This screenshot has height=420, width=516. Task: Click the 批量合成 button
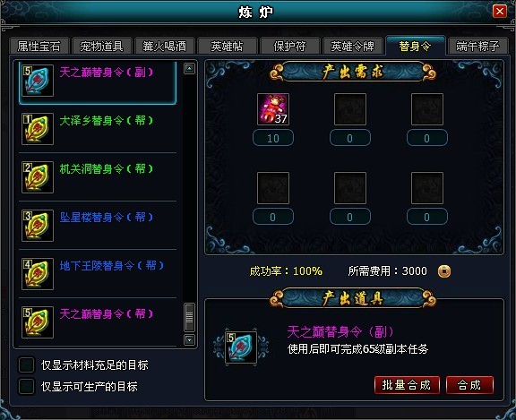[407, 385]
